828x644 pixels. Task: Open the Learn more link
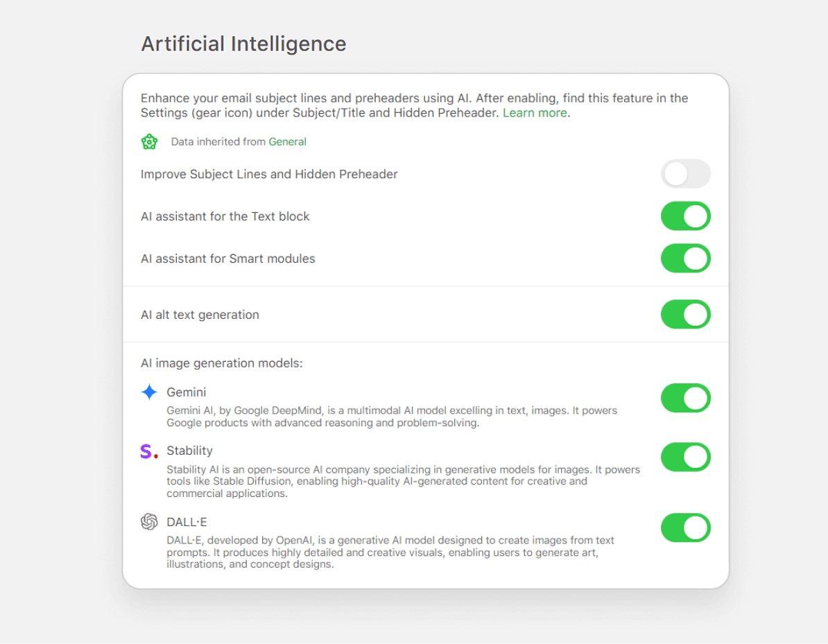pyautogui.click(x=535, y=113)
